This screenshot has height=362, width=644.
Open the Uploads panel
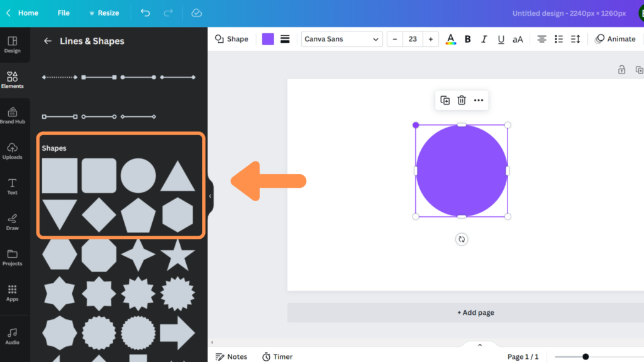point(13,151)
